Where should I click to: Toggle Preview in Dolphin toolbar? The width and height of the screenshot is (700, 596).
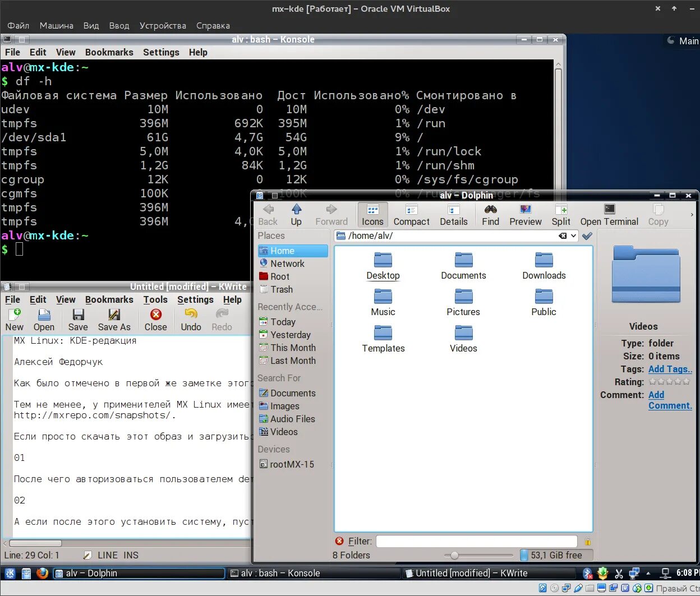(526, 215)
